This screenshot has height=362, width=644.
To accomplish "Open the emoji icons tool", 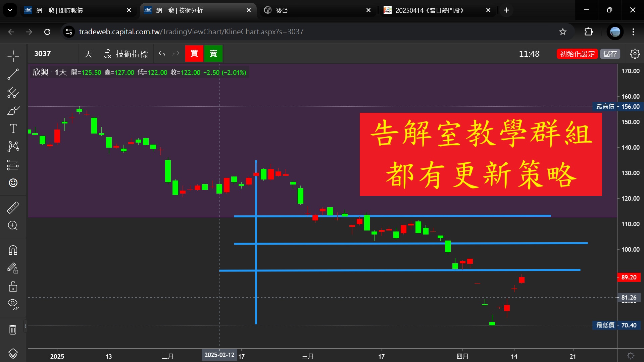I will (13, 183).
